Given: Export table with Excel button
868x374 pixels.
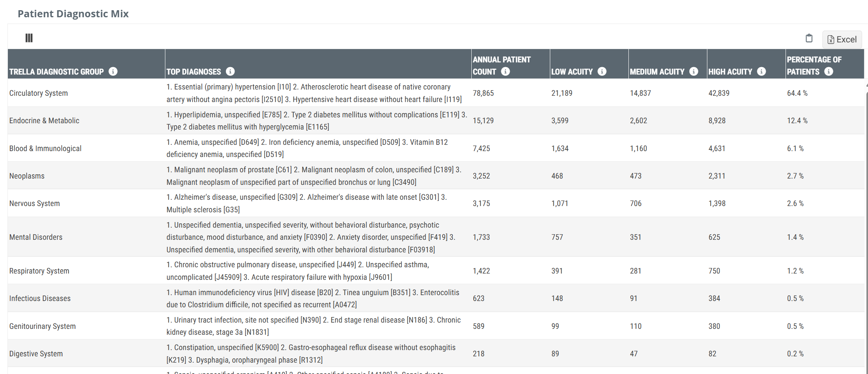Looking at the screenshot, I should pos(842,39).
